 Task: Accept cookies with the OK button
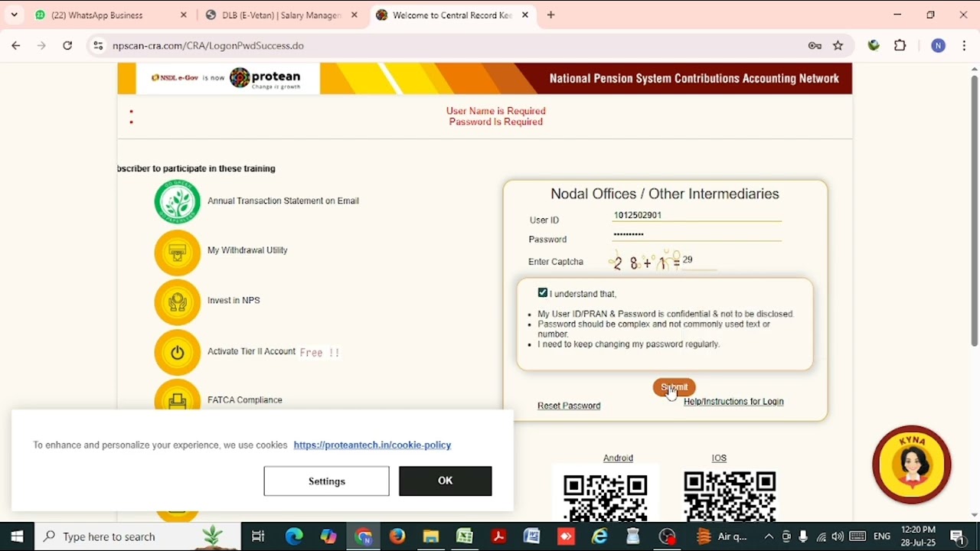click(x=446, y=481)
